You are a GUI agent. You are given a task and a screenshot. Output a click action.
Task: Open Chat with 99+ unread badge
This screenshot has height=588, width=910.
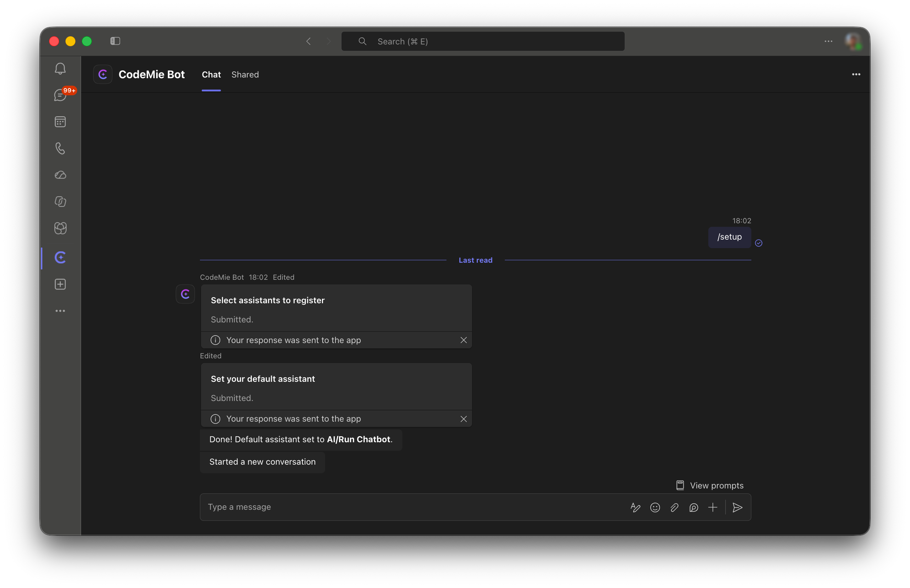click(60, 95)
